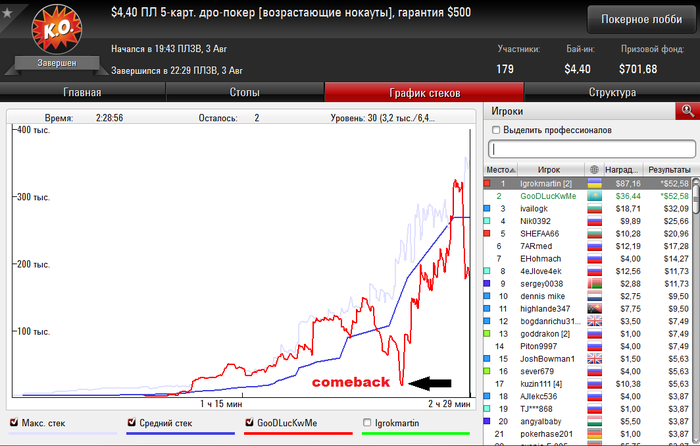Viewport: 700px width, 446px height.
Task: Select player Piton9997 in list
Action: (588, 346)
